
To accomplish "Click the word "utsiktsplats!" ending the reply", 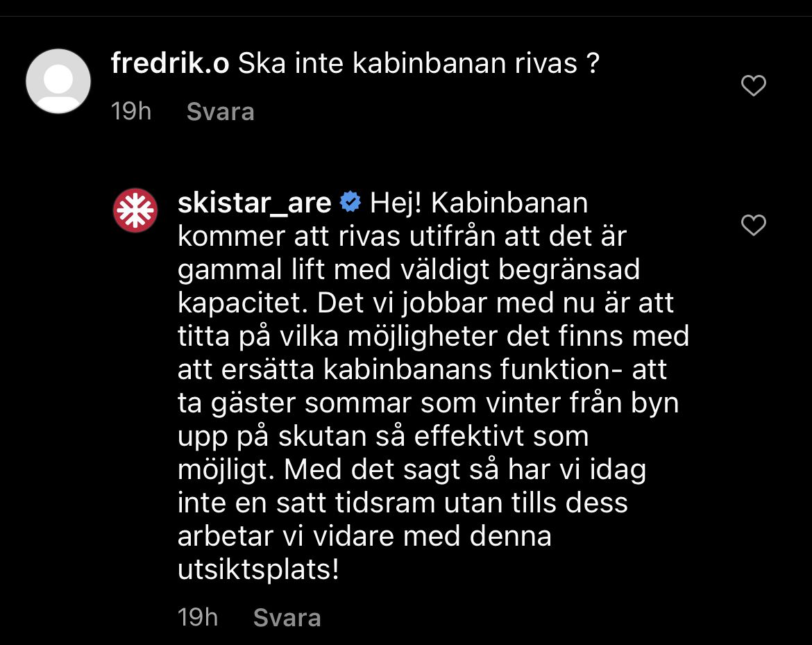I will [x=258, y=570].
